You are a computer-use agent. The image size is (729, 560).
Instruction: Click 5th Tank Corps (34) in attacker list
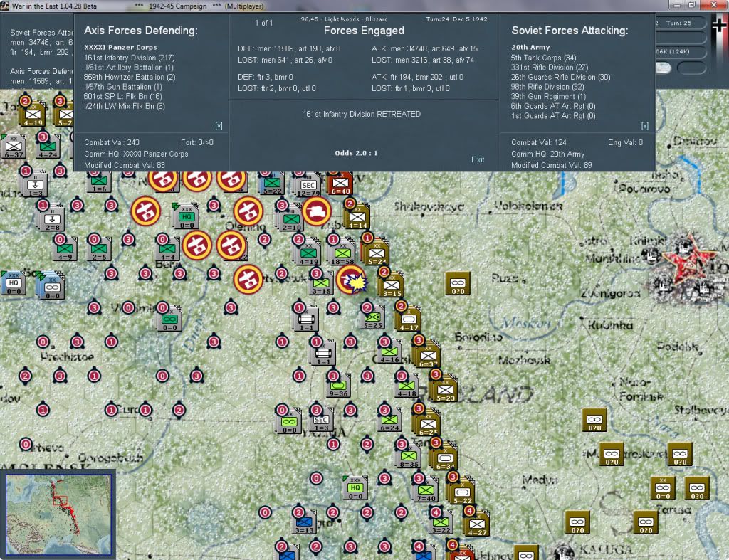pos(543,58)
